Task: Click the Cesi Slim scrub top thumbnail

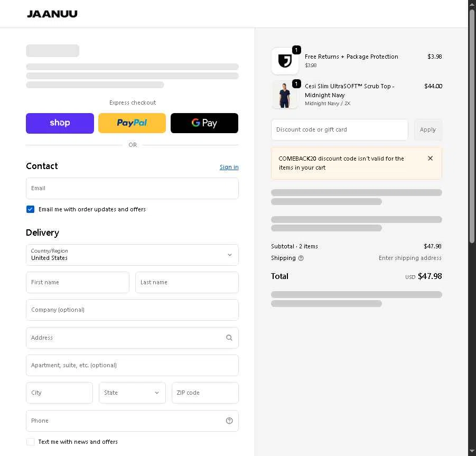Action: click(285, 95)
